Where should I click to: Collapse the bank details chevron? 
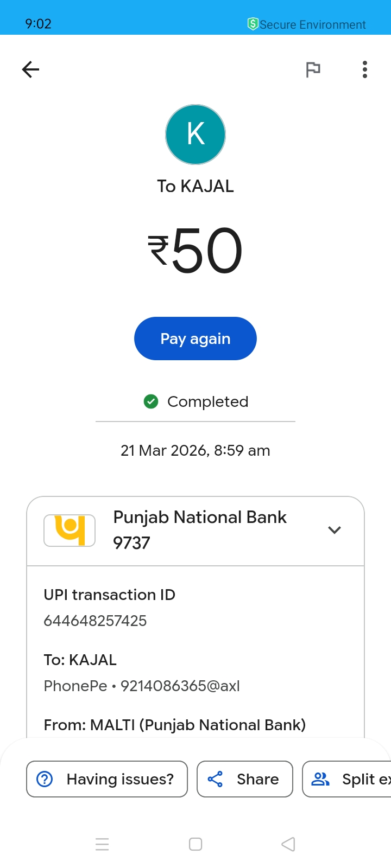335,530
